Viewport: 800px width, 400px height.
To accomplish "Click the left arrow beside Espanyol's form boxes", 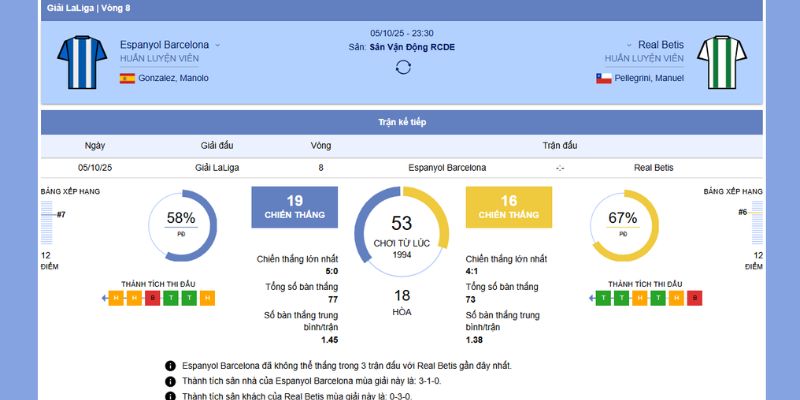I will (104, 298).
